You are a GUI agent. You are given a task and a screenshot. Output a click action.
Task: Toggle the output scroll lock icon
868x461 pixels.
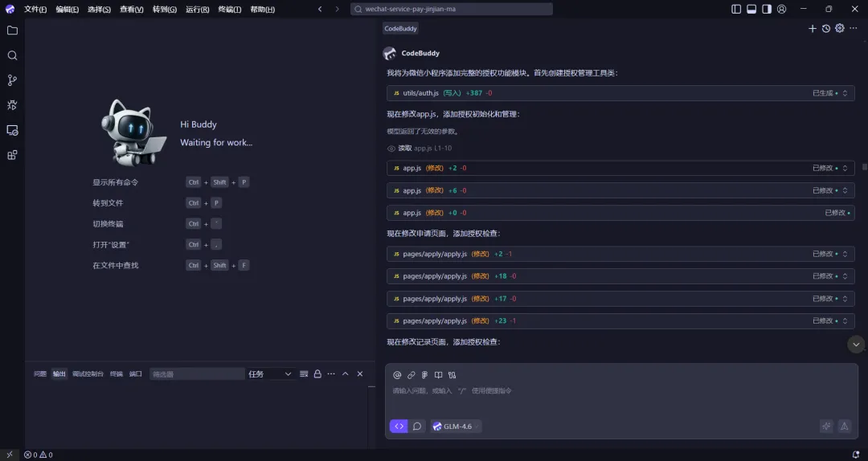click(317, 374)
